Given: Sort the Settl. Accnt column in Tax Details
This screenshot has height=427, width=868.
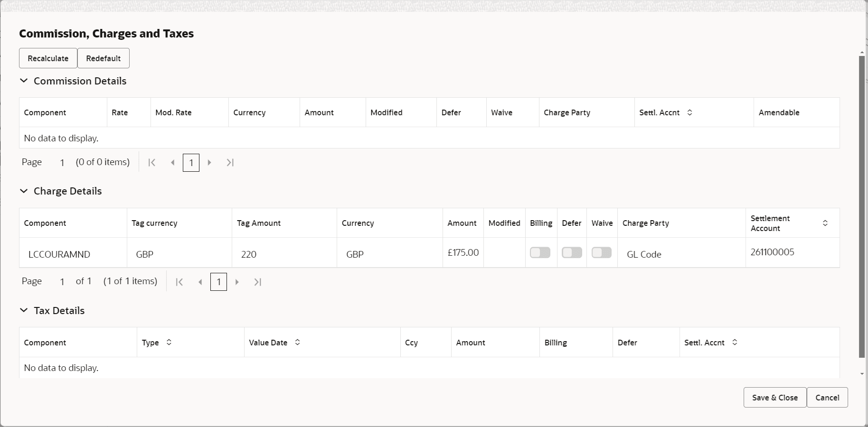Looking at the screenshot, I should coord(734,343).
